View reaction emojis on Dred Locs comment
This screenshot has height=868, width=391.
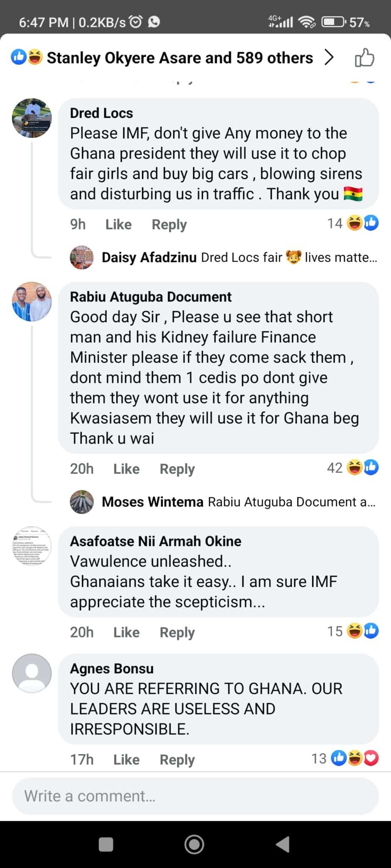(x=362, y=223)
